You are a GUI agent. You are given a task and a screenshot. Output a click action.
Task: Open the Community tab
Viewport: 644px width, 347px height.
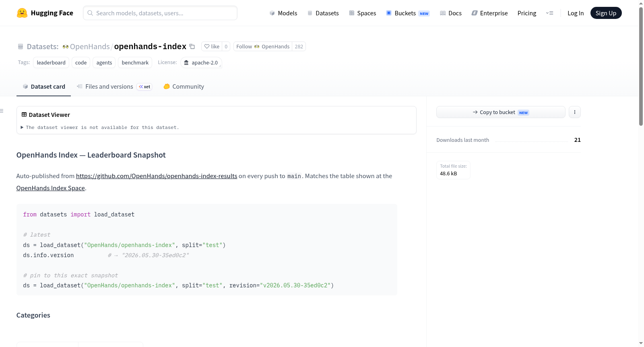point(184,86)
